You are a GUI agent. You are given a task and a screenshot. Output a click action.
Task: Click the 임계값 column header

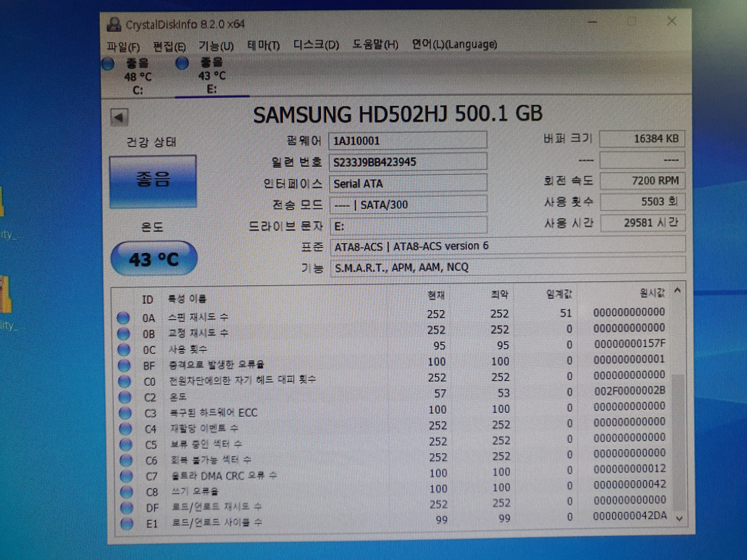(559, 294)
